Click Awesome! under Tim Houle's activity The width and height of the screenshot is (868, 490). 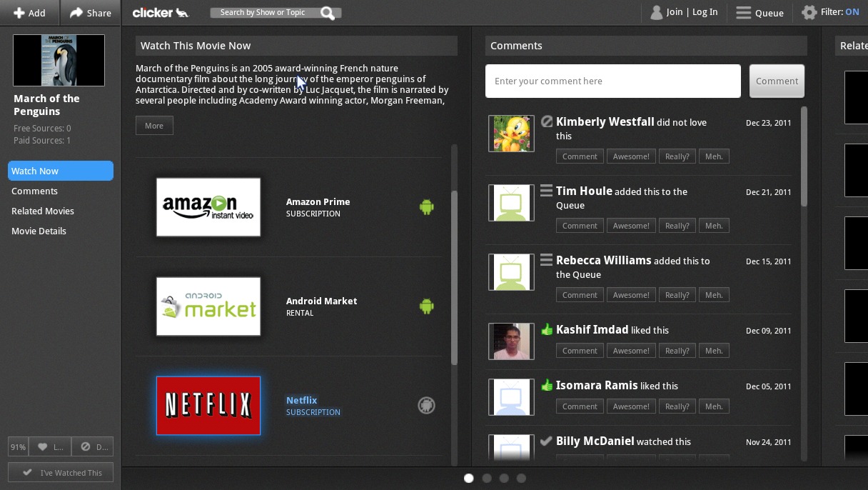coord(632,226)
